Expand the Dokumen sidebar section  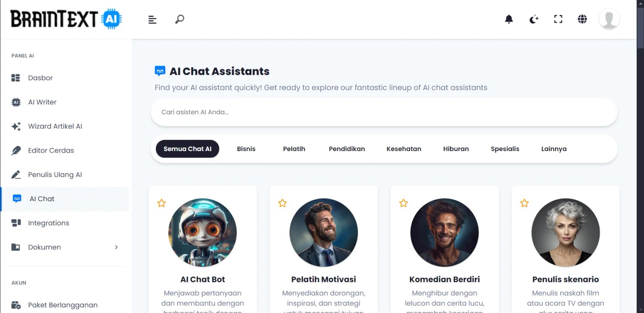116,247
